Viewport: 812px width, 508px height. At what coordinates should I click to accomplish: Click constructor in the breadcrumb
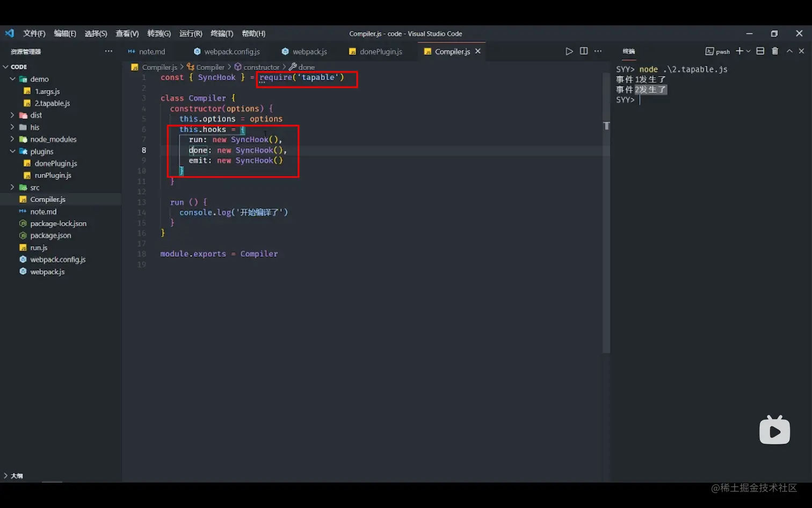261,67
